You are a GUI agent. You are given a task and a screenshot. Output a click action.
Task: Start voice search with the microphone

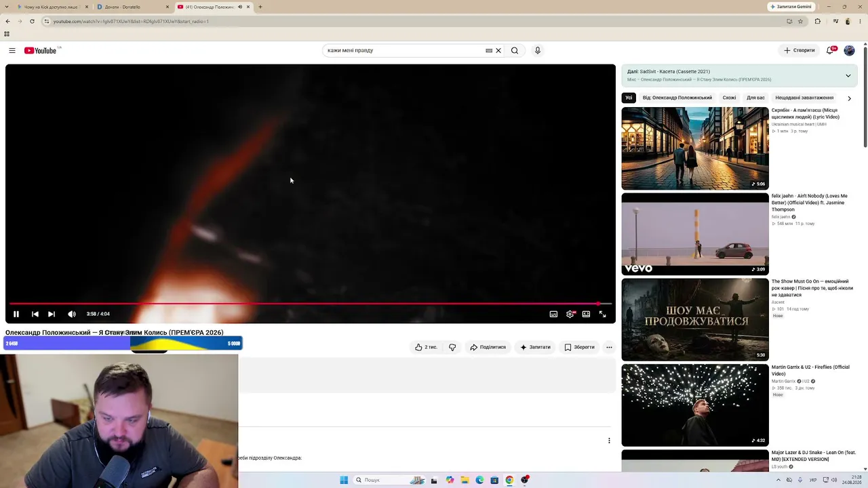coord(538,50)
